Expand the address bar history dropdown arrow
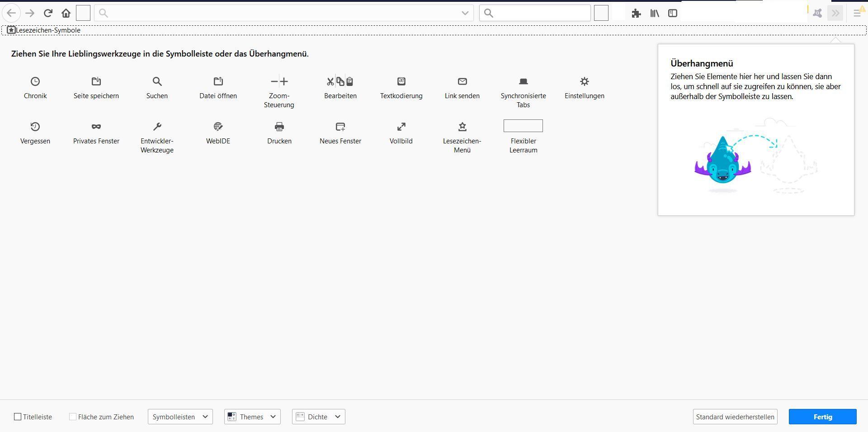Screen dimensions: 868x432 [465, 13]
